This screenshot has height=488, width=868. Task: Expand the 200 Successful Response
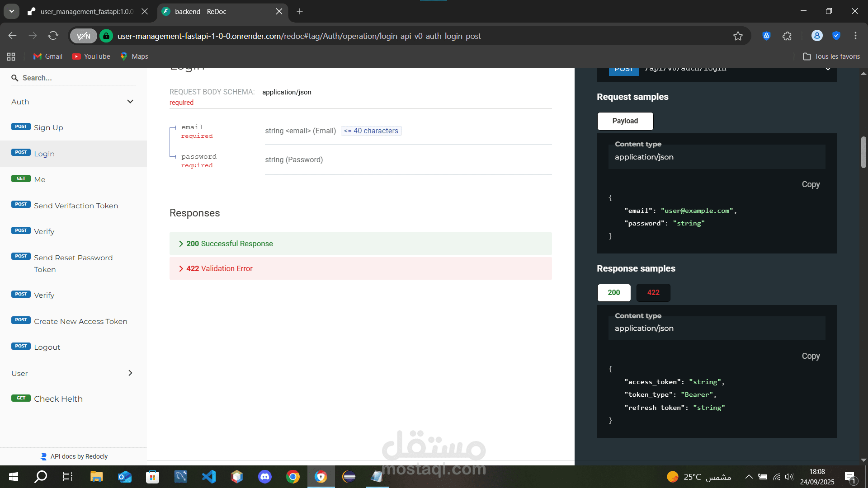pyautogui.click(x=230, y=244)
